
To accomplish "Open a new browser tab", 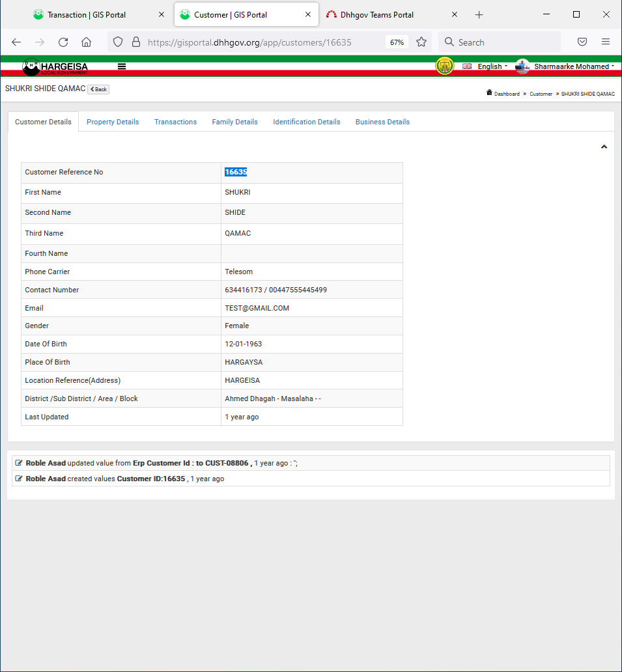I will pos(479,15).
